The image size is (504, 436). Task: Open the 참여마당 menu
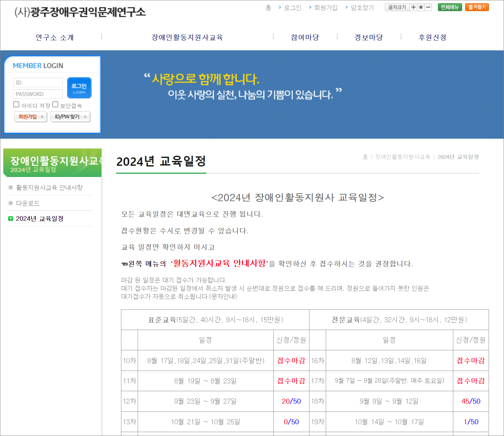click(x=304, y=37)
